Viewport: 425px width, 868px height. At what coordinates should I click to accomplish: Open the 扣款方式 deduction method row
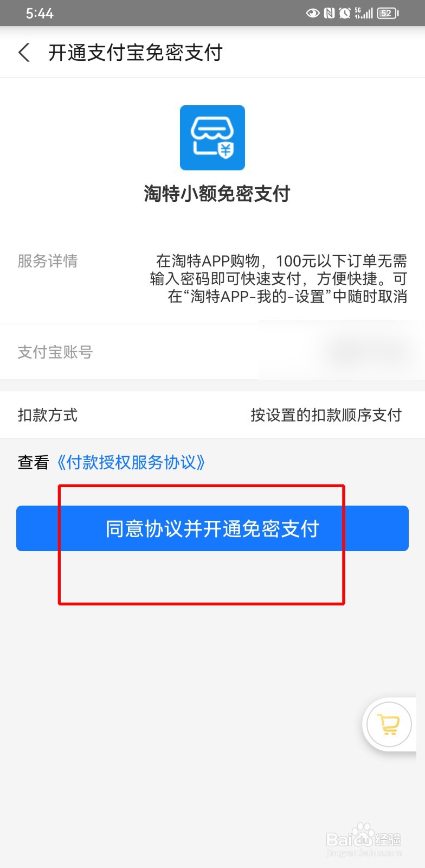pyautogui.click(x=212, y=415)
